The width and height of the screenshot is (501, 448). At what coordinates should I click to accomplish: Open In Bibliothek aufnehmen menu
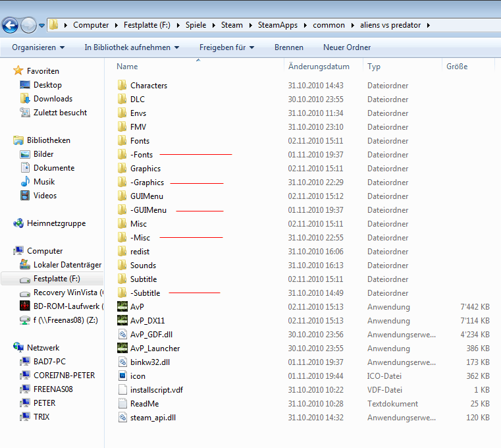click(x=132, y=47)
